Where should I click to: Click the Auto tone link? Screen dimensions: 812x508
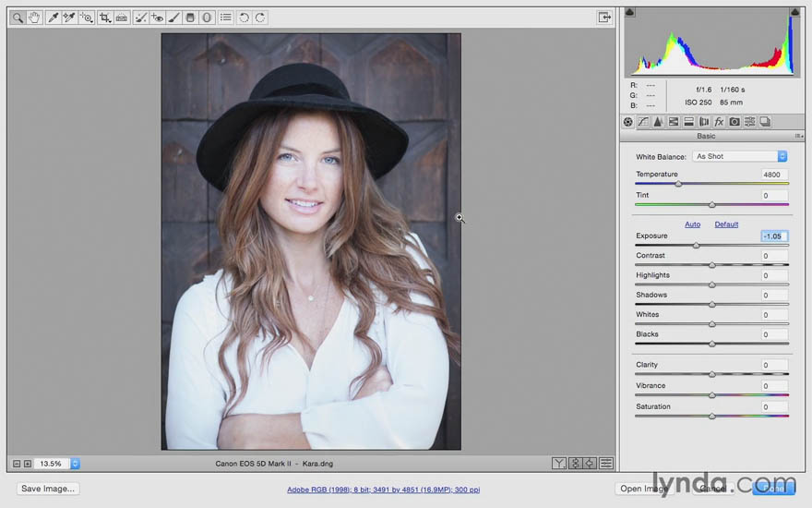point(692,224)
